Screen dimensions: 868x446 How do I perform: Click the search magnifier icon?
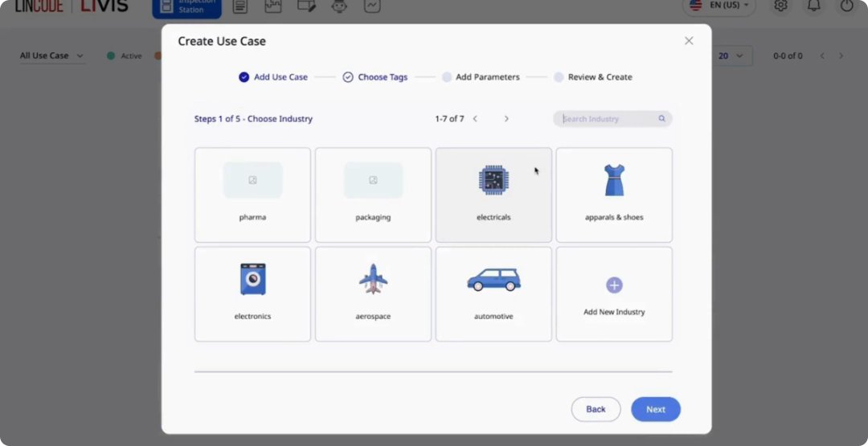(x=661, y=119)
